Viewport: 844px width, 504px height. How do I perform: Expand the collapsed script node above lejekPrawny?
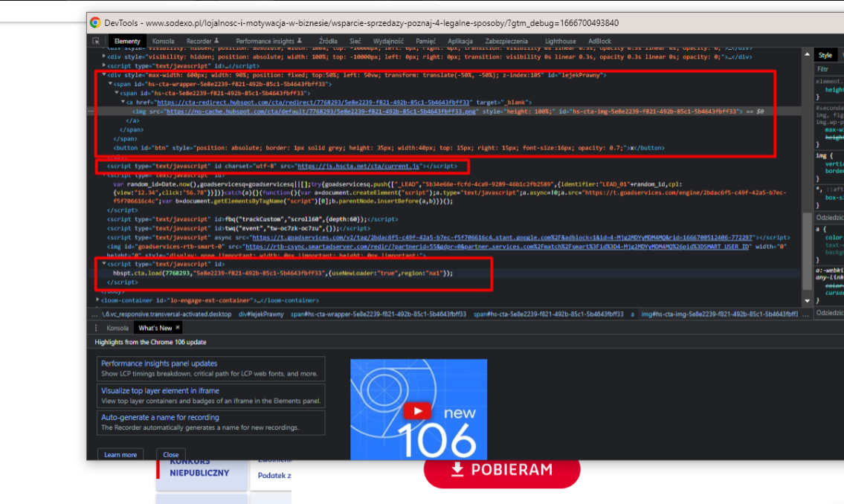[104, 65]
